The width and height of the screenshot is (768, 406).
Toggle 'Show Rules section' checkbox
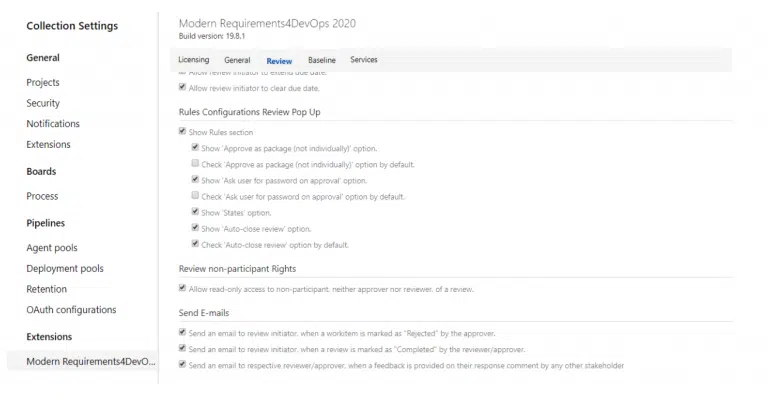tap(182, 131)
